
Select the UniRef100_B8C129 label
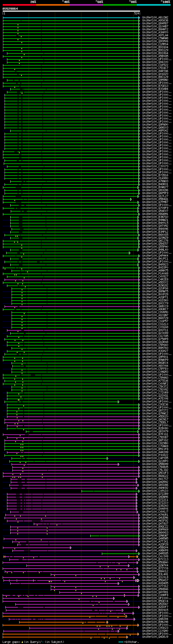point(155,77)
